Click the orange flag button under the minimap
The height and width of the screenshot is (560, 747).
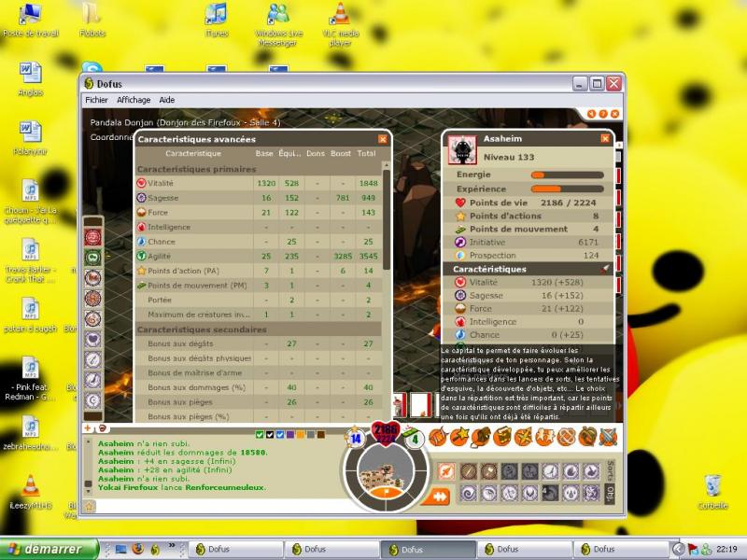pos(387,493)
